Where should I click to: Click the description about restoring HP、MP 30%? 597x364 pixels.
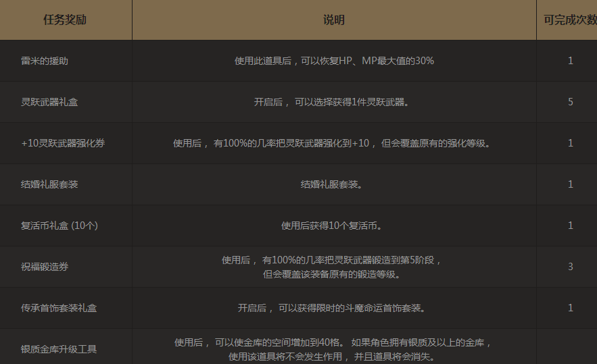coord(334,61)
